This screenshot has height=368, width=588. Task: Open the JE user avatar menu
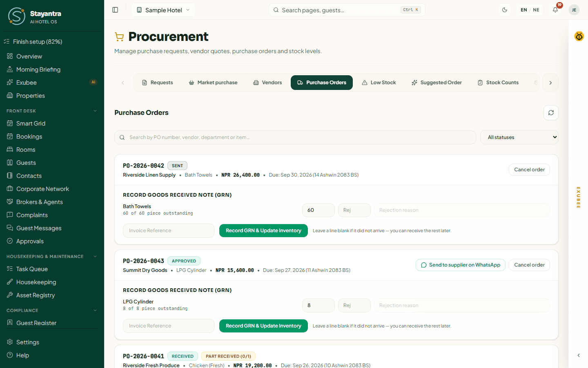(x=574, y=10)
